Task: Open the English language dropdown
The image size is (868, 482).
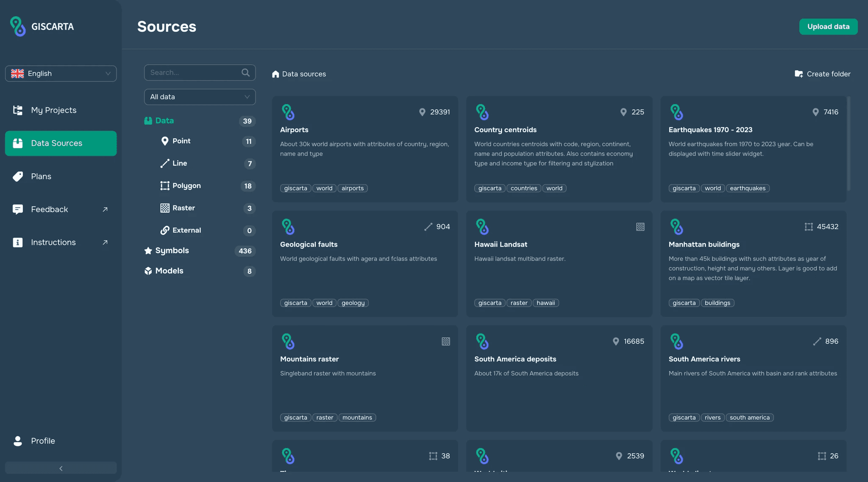Action: (x=61, y=74)
